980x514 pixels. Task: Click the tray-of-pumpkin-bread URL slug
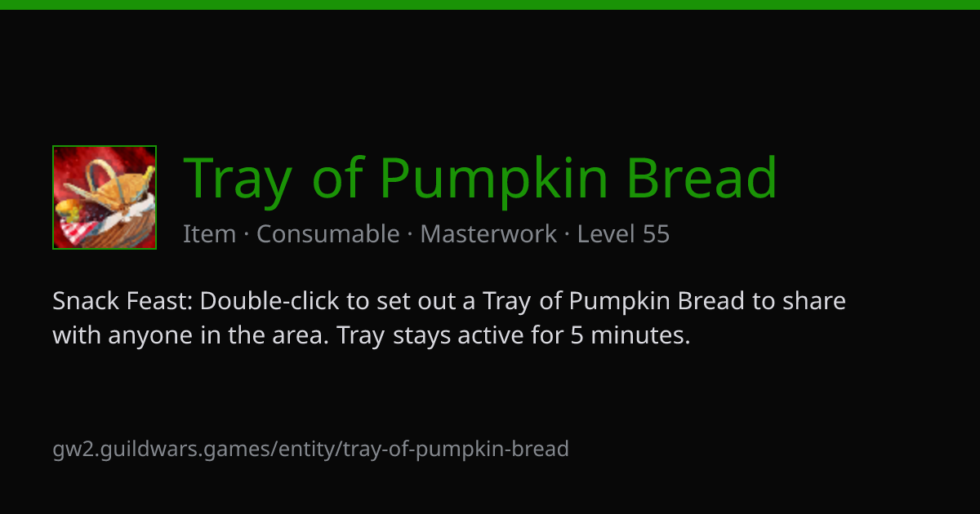(x=455, y=449)
